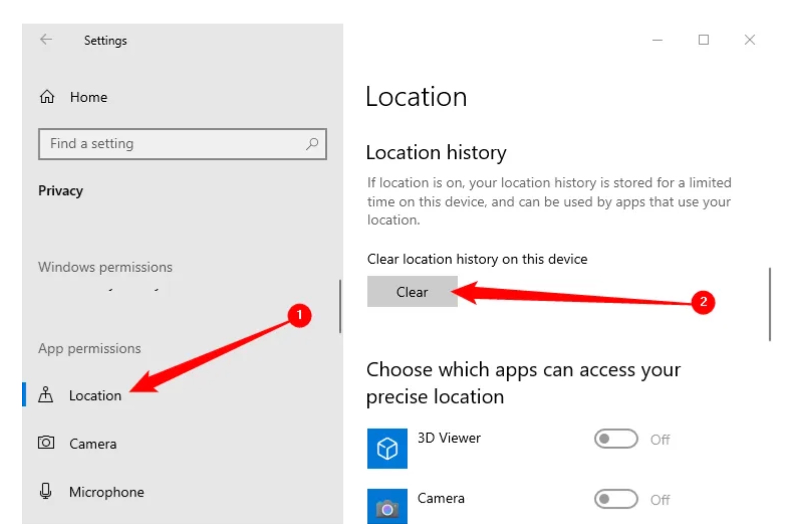Toggle 3D Viewer location access switch
This screenshot has height=531, width=812.
click(616, 439)
